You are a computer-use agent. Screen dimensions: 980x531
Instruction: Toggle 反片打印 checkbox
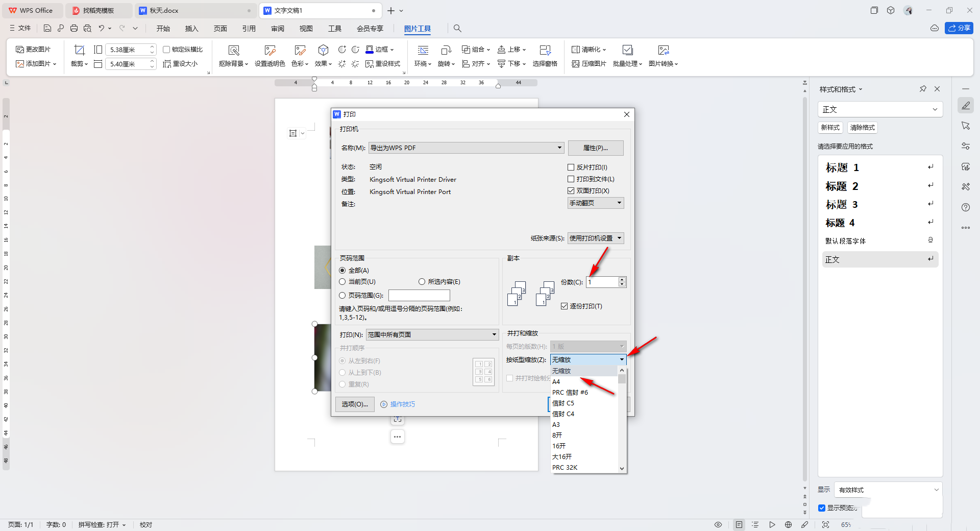[x=571, y=167]
